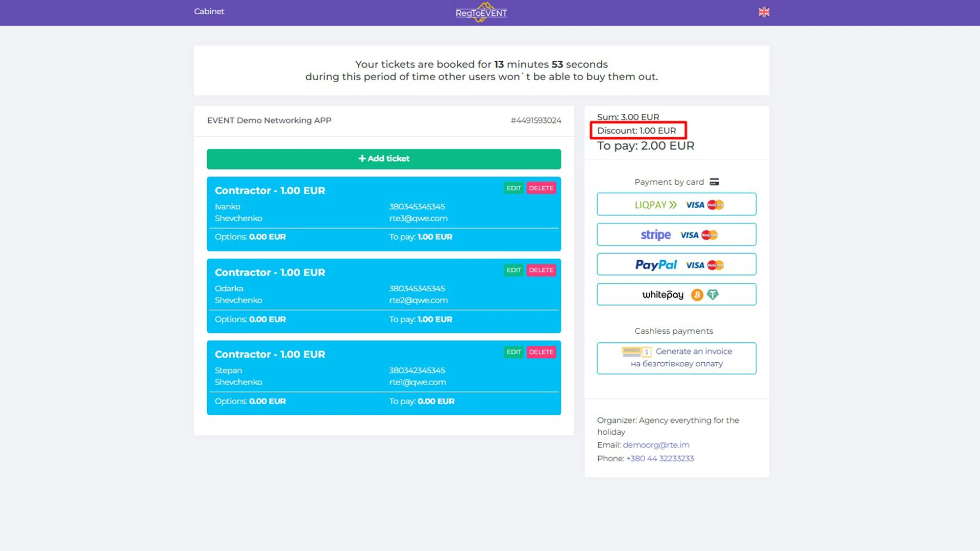Click the credit card icon beside Payment by card
Viewport: 980px width, 551px height.
[714, 182]
